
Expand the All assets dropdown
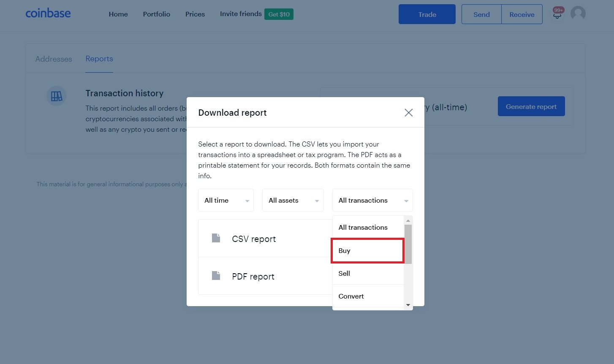click(x=293, y=200)
